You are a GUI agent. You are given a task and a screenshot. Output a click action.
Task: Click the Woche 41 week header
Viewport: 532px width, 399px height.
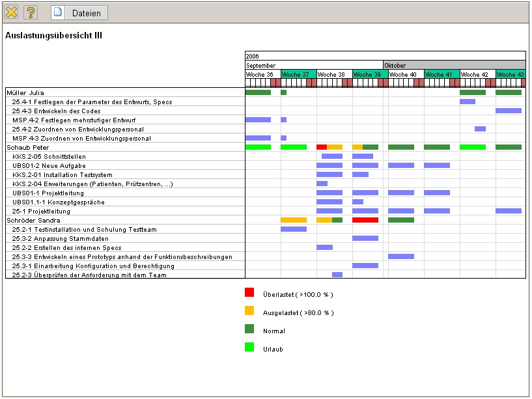[x=441, y=74]
